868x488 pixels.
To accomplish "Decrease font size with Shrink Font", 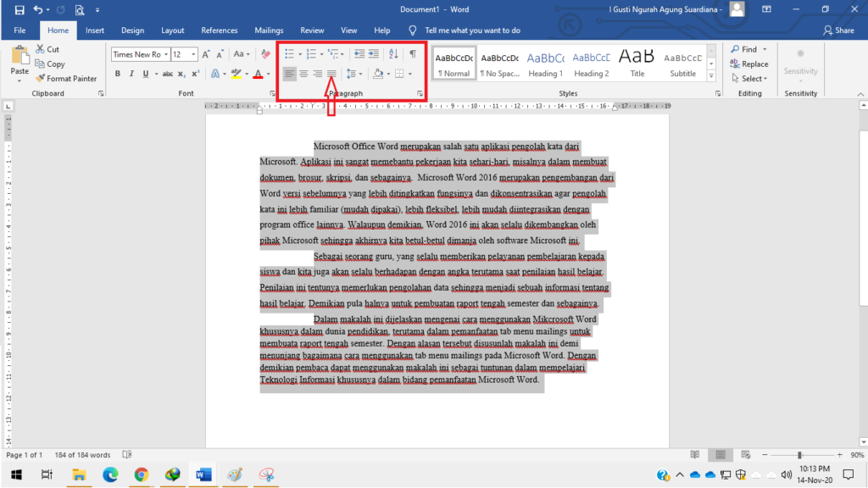I will [220, 54].
